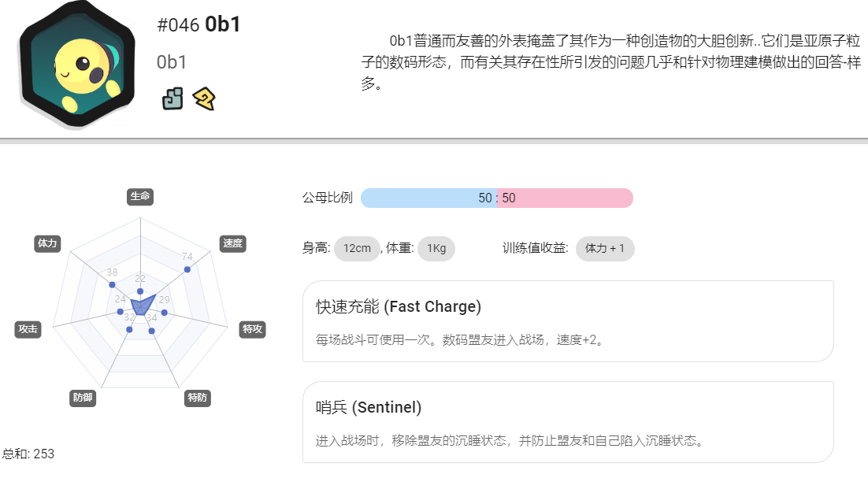This screenshot has height=478, width=868.
Task: Select the 速度 radar chart label
Action: point(232,243)
